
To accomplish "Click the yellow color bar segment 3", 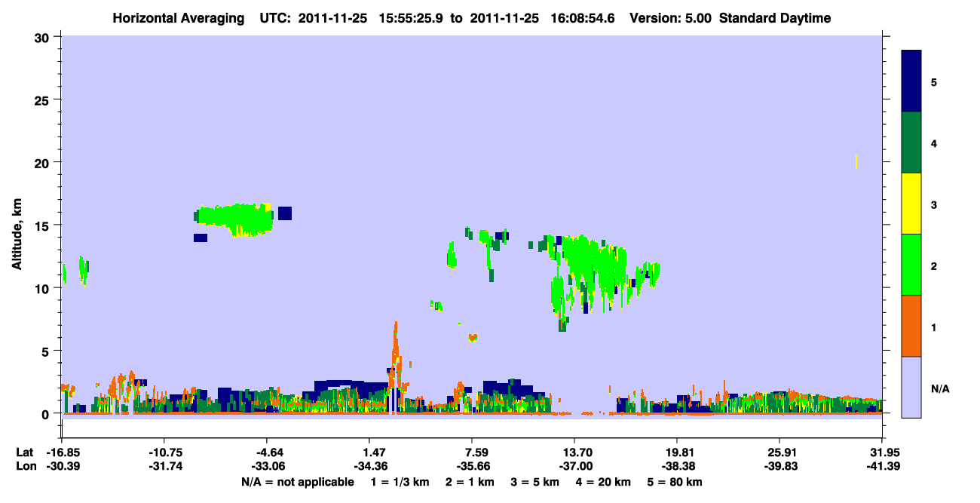I will pyautogui.click(x=911, y=204).
